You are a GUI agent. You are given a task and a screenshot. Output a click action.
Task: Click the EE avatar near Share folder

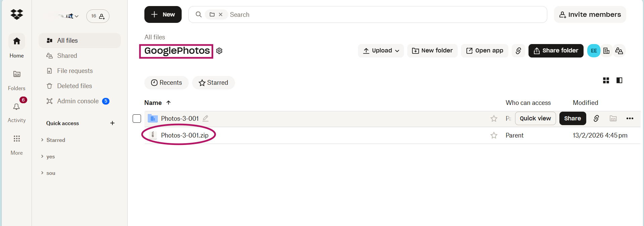(594, 50)
